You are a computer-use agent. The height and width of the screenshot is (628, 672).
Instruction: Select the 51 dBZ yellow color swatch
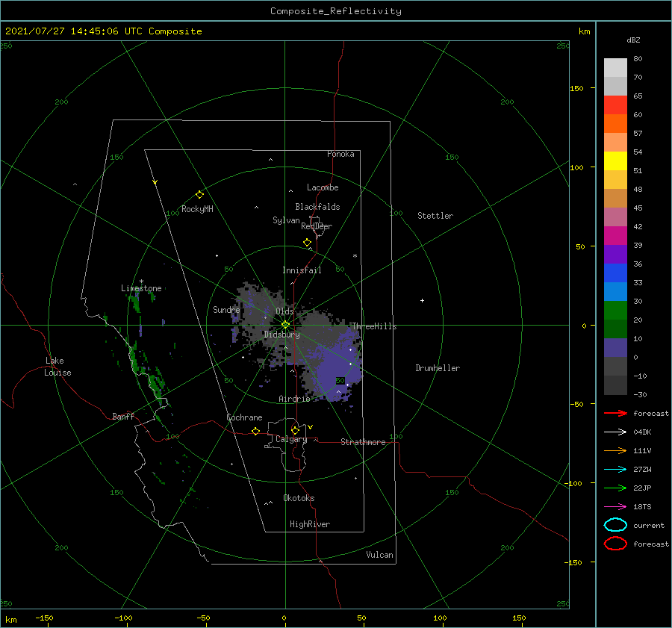coord(615,161)
